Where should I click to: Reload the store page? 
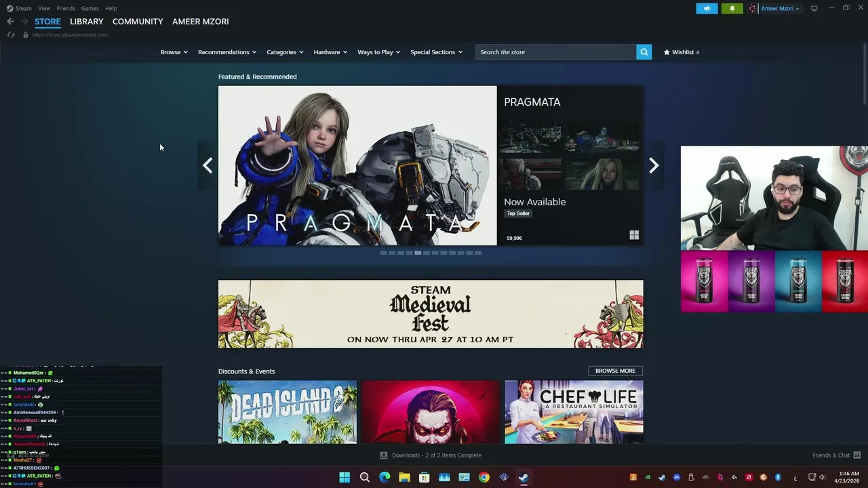tap(10, 35)
